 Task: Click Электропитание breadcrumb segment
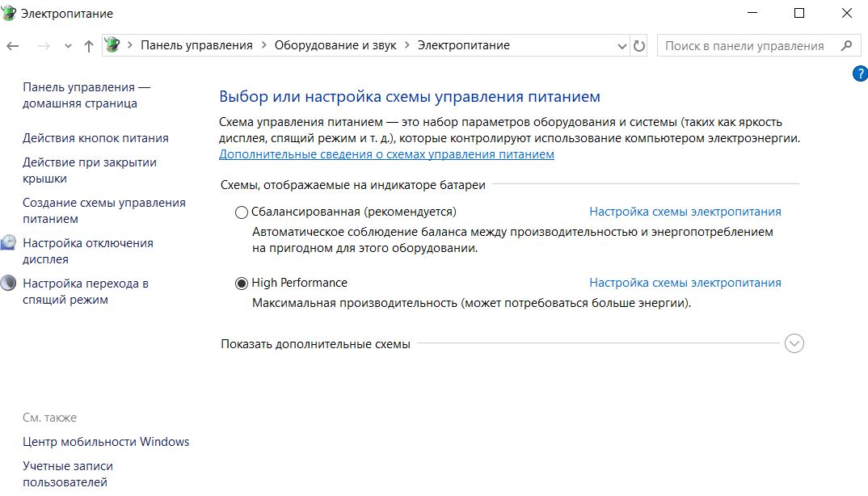463,45
